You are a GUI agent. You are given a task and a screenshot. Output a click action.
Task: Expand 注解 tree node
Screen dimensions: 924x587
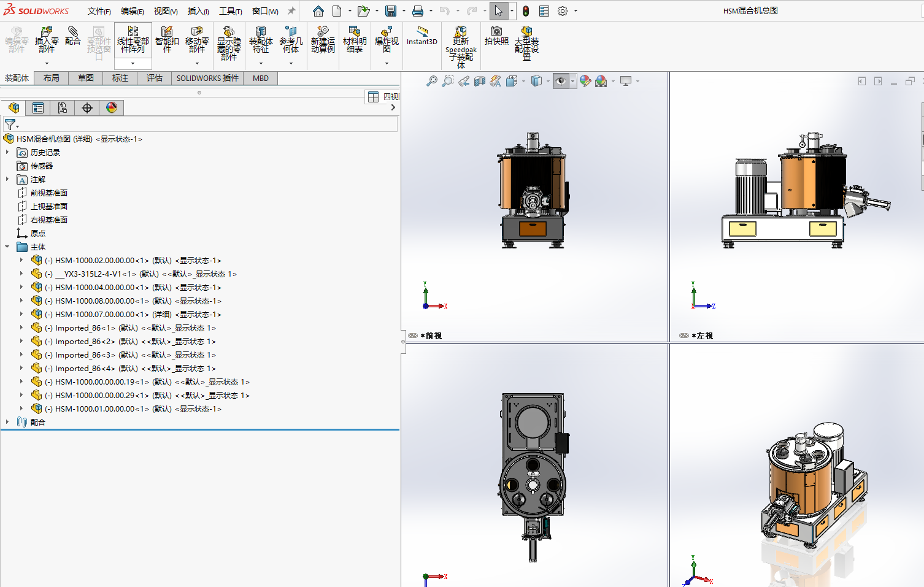7,179
